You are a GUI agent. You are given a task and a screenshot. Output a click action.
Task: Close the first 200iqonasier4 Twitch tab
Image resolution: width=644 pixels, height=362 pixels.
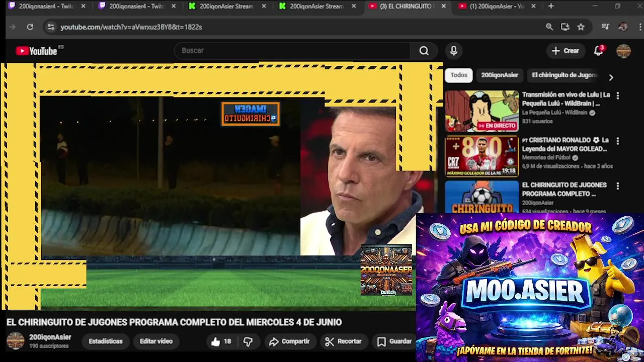click(83, 7)
